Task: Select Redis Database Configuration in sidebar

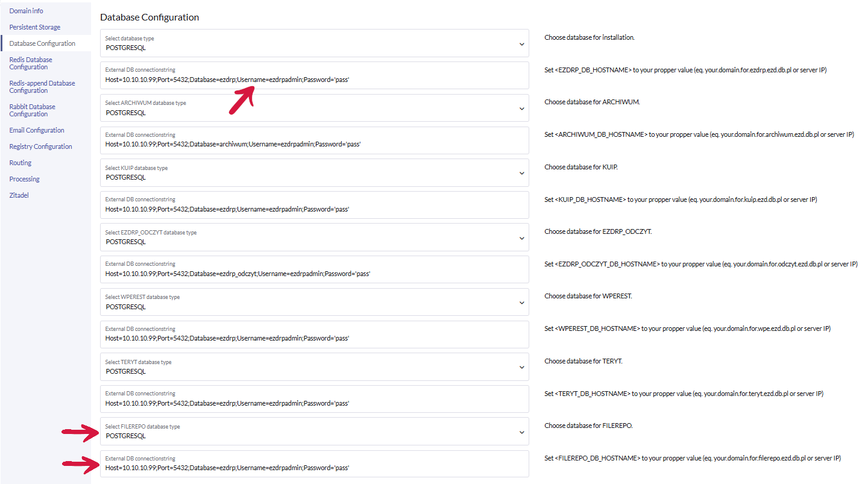Action: (31, 63)
